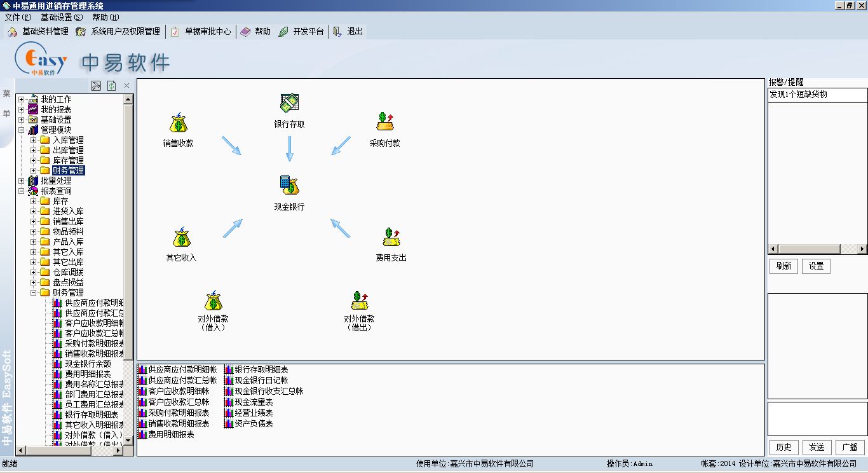The height and width of the screenshot is (473, 868).
Task: Collapse the 报表查询 tree node
Action: pyautogui.click(x=22, y=191)
